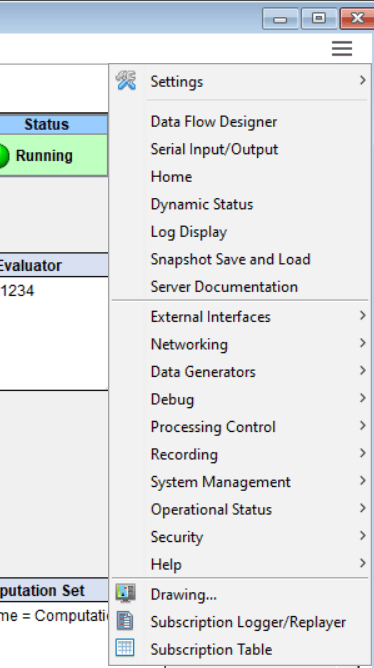Expand the Operational Status submenu arrow

coord(362,508)
